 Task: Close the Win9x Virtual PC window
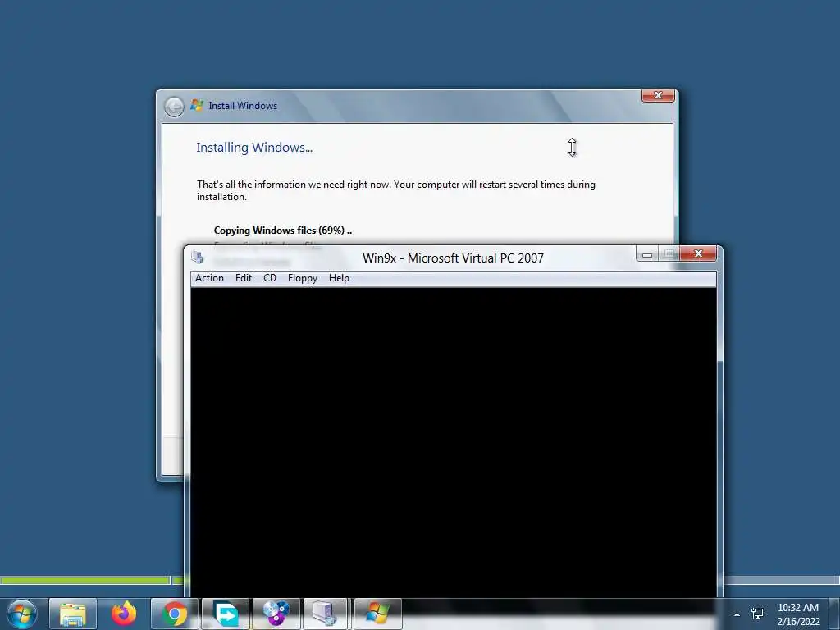(698, 254)
